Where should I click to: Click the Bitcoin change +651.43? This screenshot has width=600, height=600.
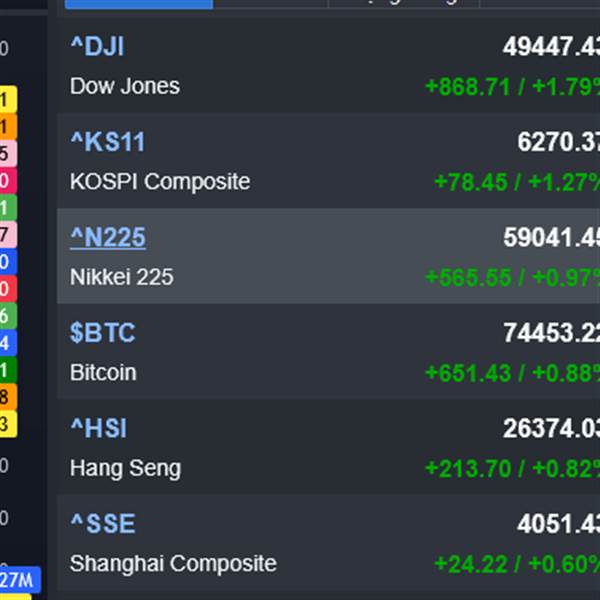pos(468,373)
